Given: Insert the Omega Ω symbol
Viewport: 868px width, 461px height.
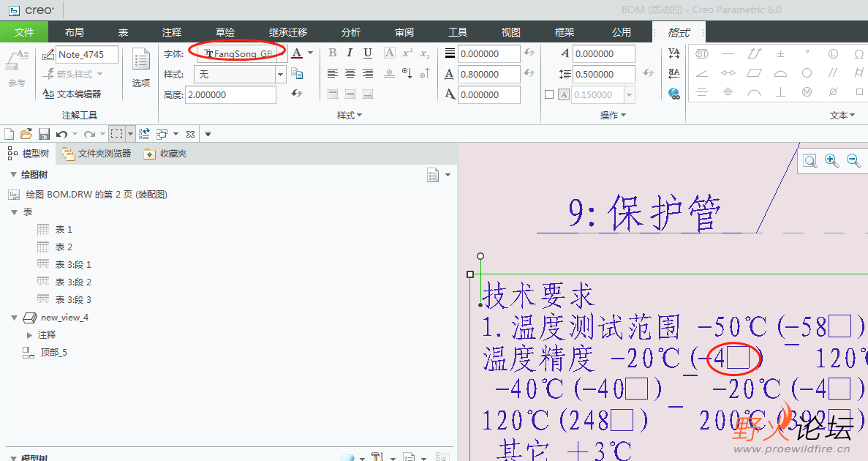Looking at the screenshot, I should click(x=858, y=54).
